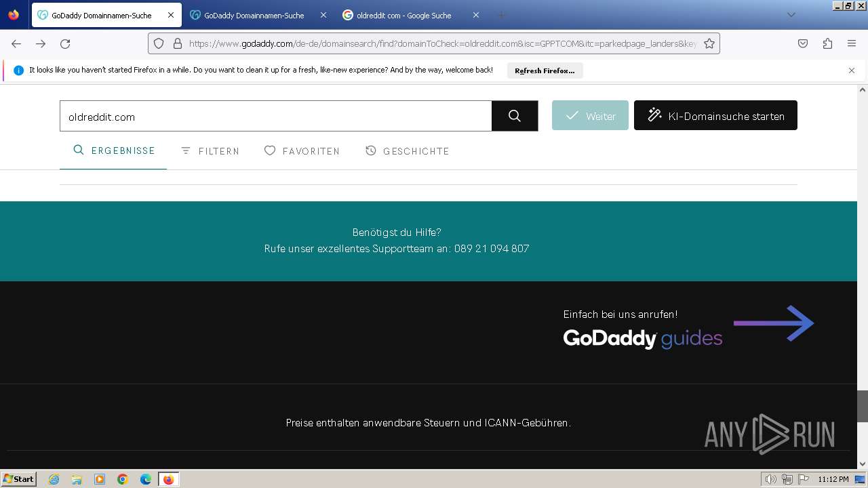The image size is (868, 488).
Task: Open the Ergebnisse tab
Action: coord(113,150)
